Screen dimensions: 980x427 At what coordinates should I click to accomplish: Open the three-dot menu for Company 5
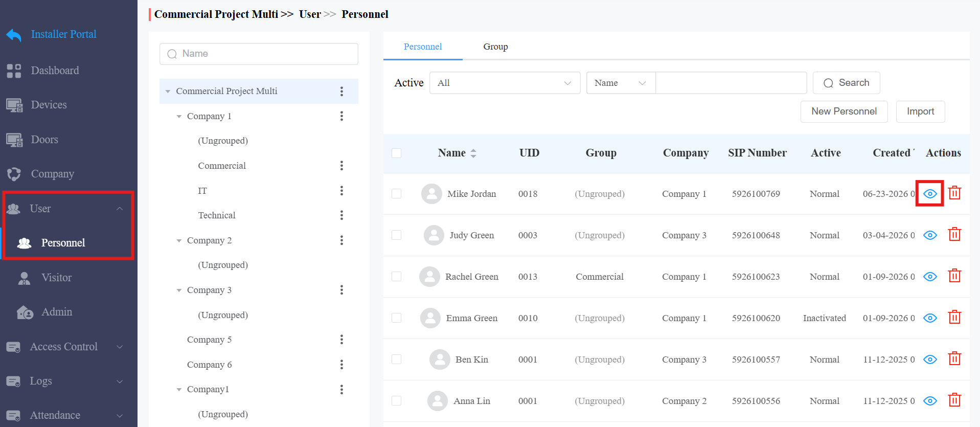click(341, 340)
